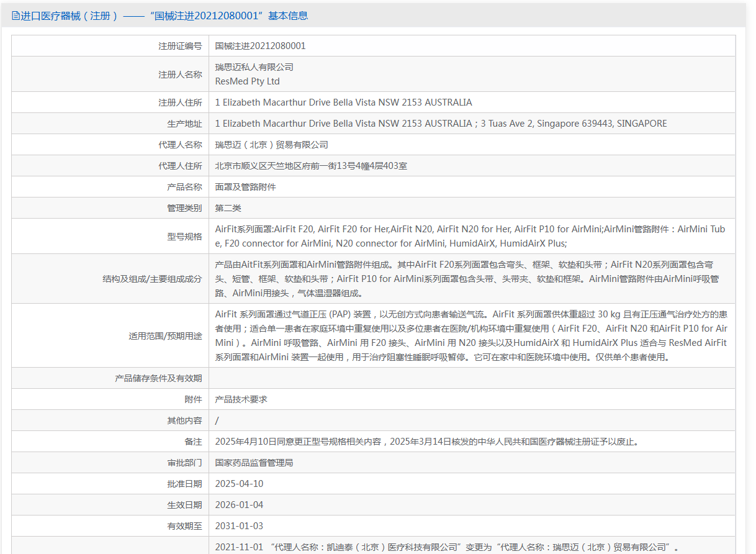Select registration number 国械注进20212080001 value

[x=260, y=46]
